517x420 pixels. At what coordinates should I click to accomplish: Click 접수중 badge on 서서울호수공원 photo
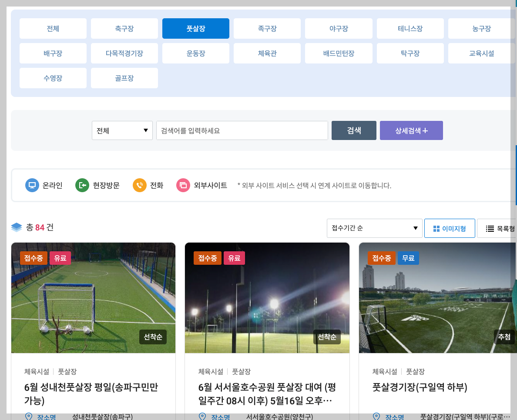pos(208,258)
